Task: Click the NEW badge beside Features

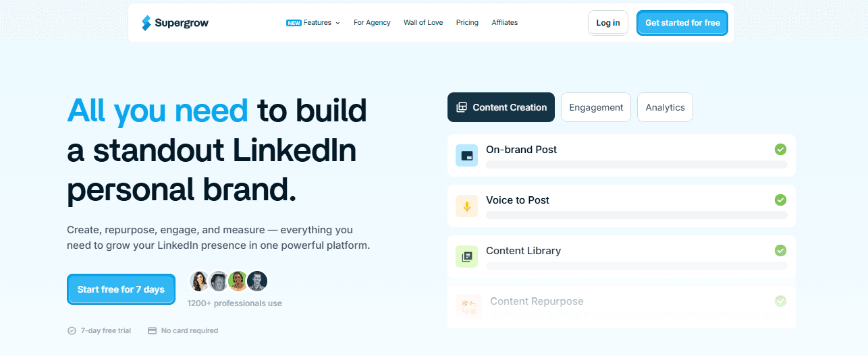Action: pyautogui.click(x=294, y=23)
